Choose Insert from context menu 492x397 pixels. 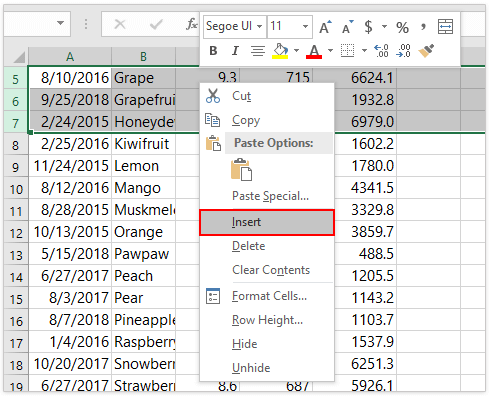[x=267, y=222]
